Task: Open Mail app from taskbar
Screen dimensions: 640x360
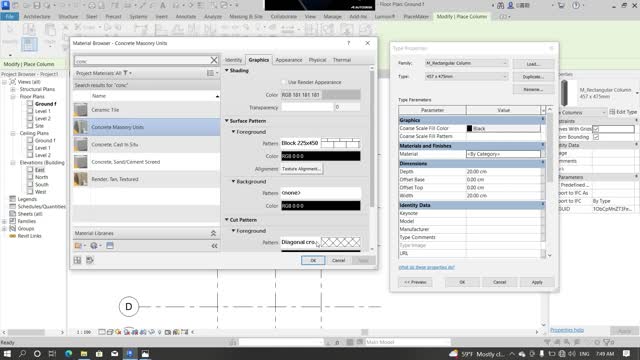Action: point(115,354)
